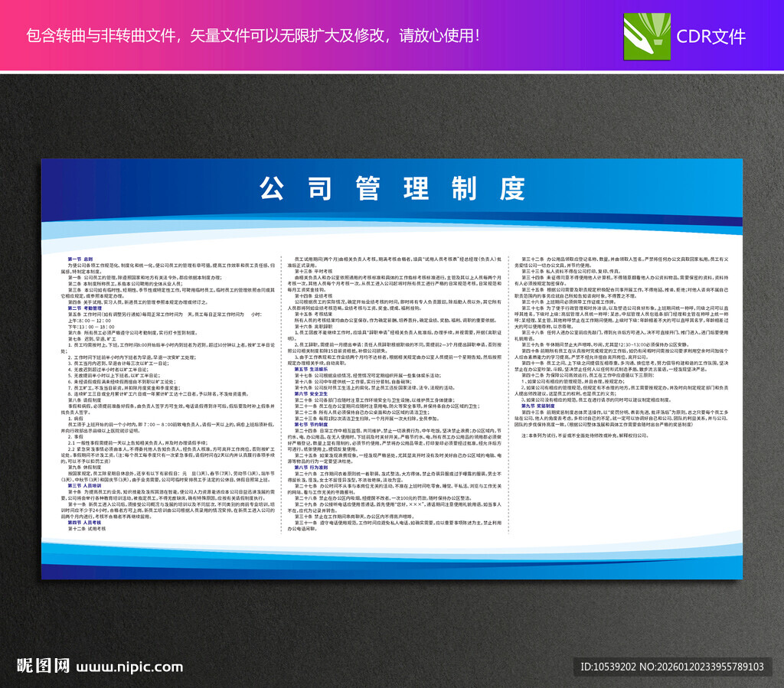
Task: Click the 第六节 安全卫生 heading
Action: pos(310,394)
